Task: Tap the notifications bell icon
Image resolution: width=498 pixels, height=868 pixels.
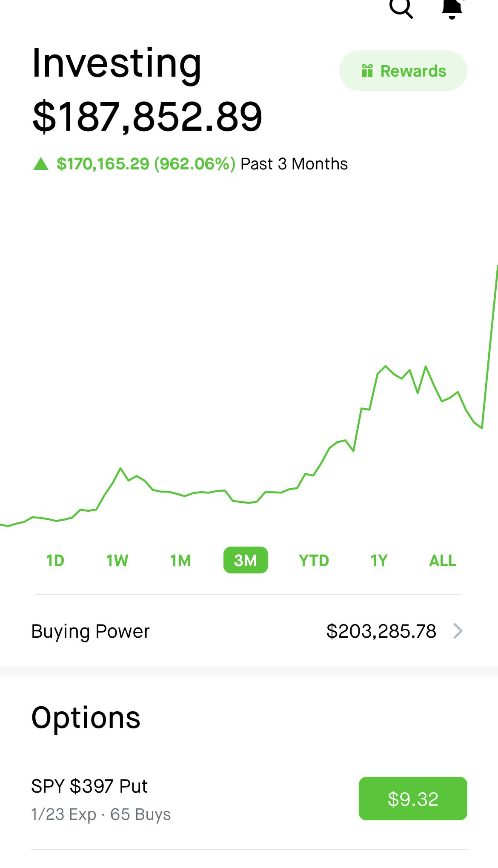Action: pyautogui.click(x=452, y=9)
